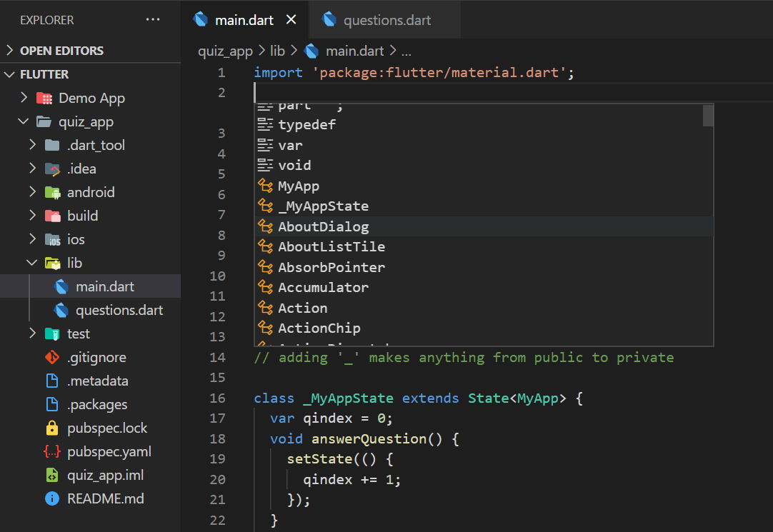Click the Dart icon next to main.dart in Explorer
The image size is (773, 532).
click(59, 286)
